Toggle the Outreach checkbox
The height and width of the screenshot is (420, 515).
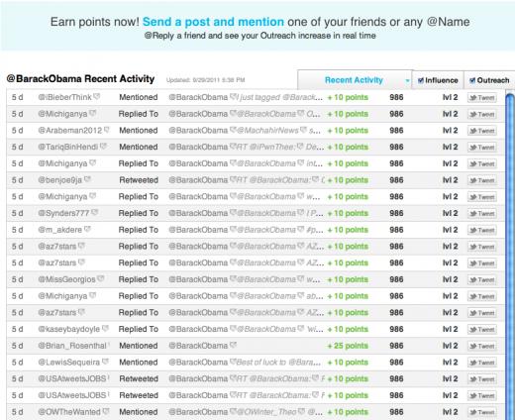(472, 80)
